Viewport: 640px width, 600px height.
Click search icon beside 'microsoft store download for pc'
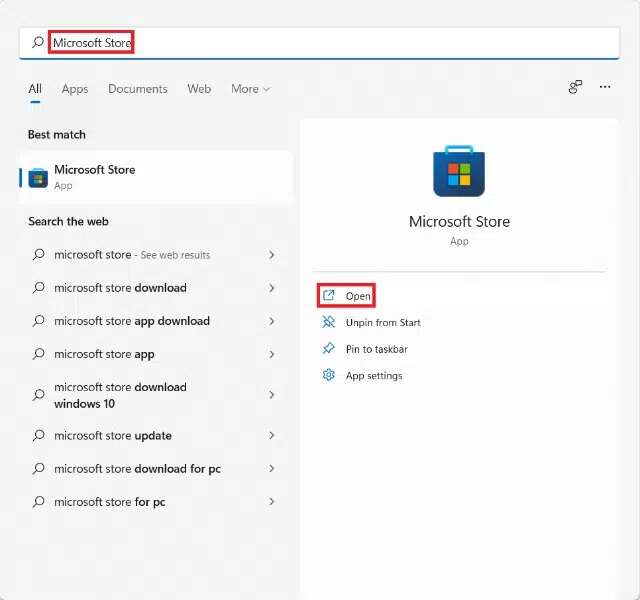(38, 468)
